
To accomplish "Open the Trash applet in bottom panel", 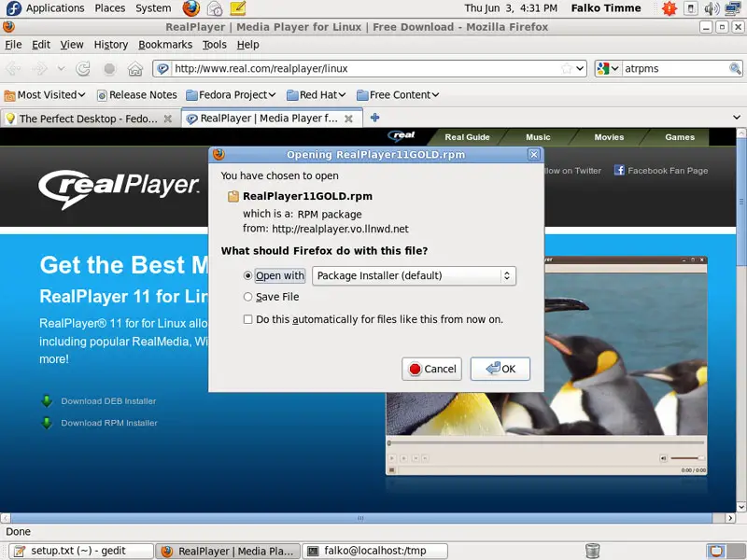I will point(592,551).
